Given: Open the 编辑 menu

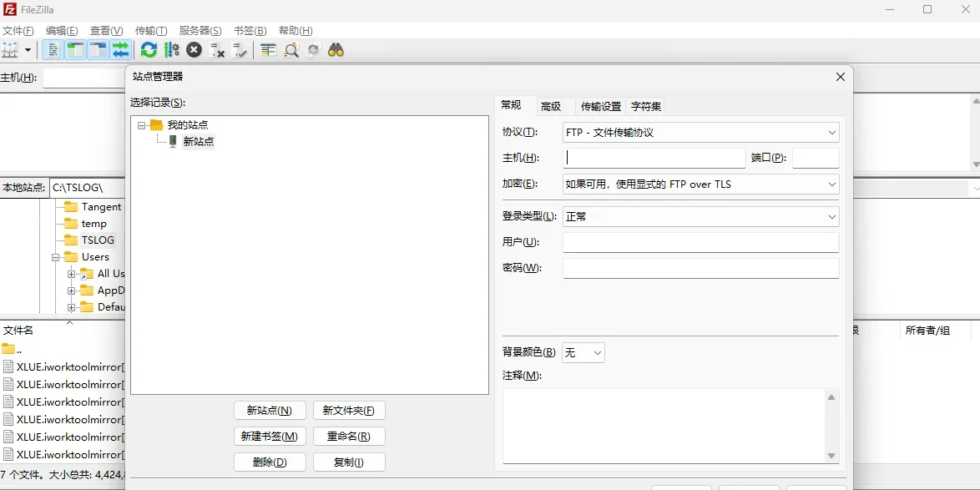Looking at the screenshot, I should click(62, 31).
